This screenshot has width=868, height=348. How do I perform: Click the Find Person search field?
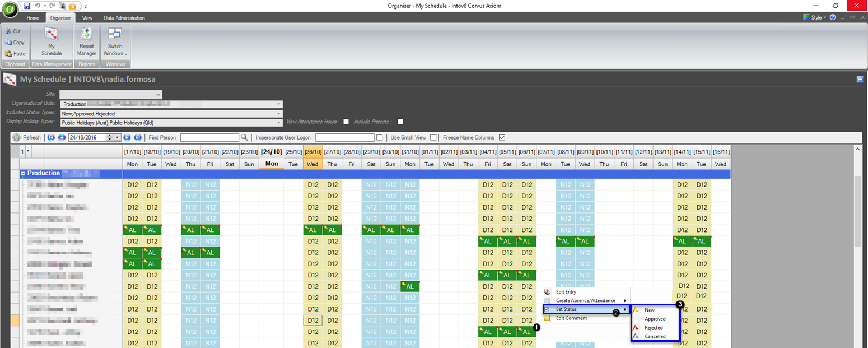tap(209, 137)
